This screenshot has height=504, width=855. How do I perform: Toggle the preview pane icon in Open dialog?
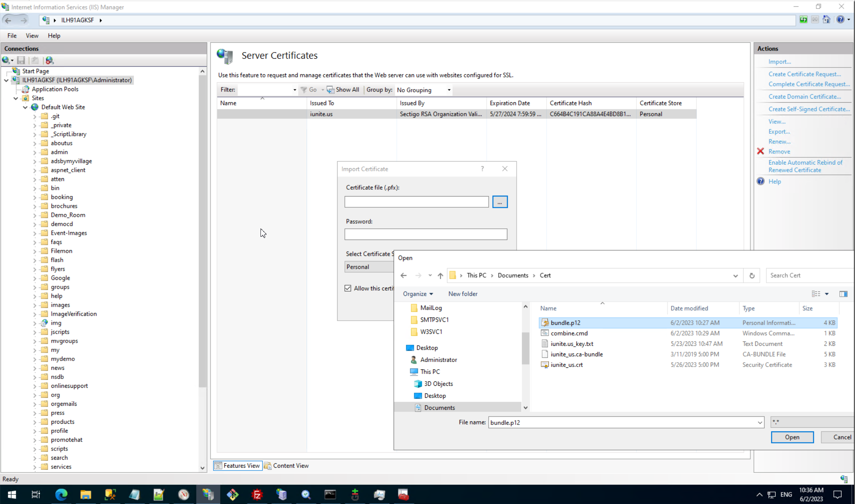click(x=843, y=294)
